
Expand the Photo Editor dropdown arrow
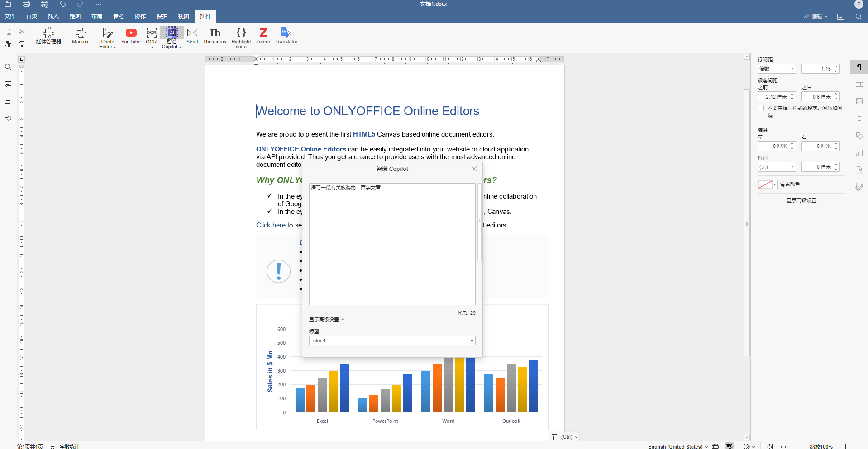coord(115,47)
